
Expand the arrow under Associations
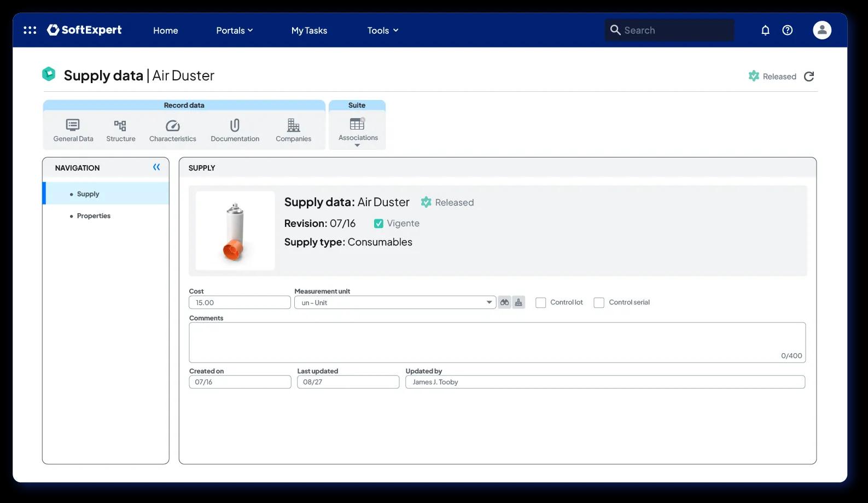click(357, 145)
